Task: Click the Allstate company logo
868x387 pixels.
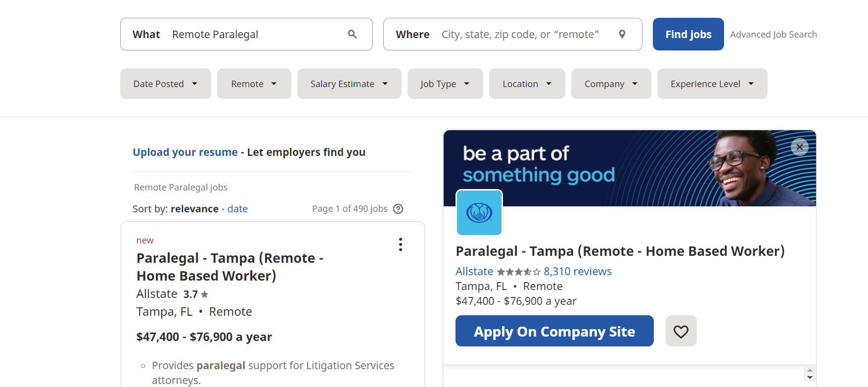Action: [479, 213]
